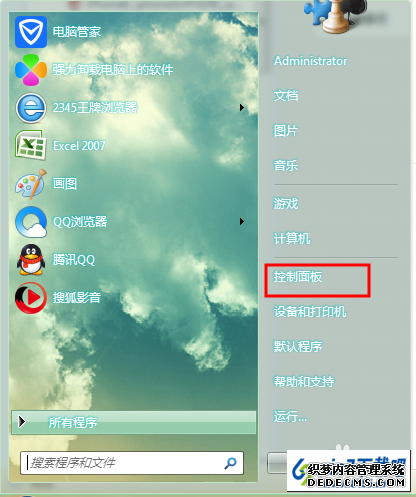Open 控制面板 in the right pane
Image resolution: width=416 pixels, height=497 pixels.
[x=298, y=277]
